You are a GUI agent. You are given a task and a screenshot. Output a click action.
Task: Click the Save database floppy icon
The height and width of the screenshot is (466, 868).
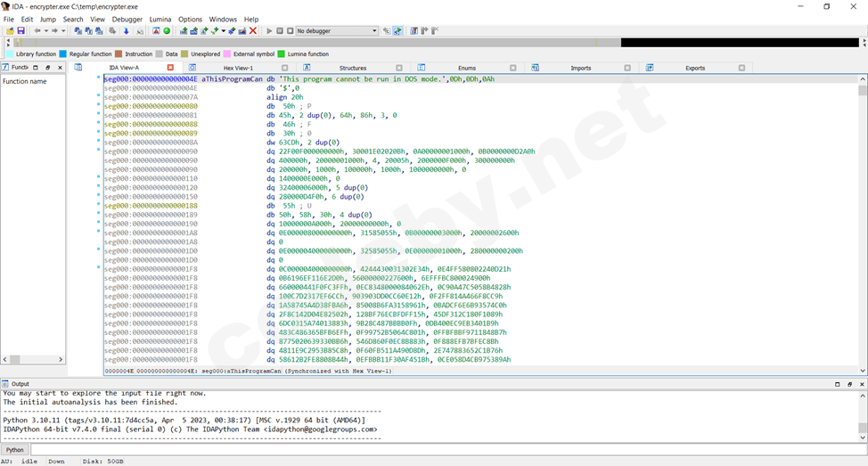(20, 30)
